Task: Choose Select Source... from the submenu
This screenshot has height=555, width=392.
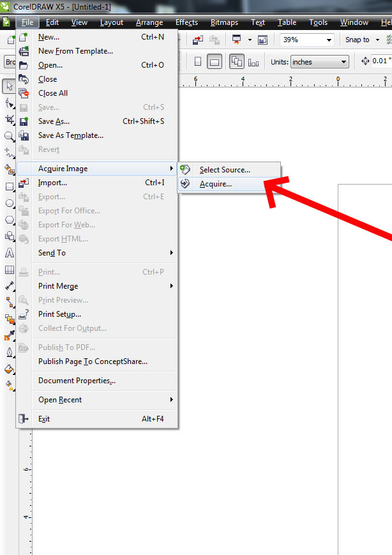Action: pyautogui.click(x=229, y=170)
